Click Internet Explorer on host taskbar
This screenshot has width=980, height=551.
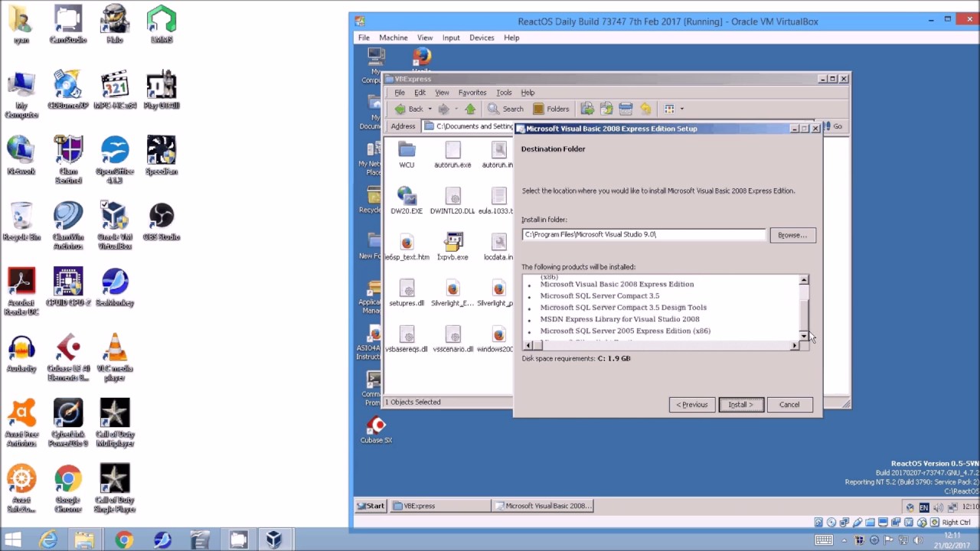click(x=48, y=540)
